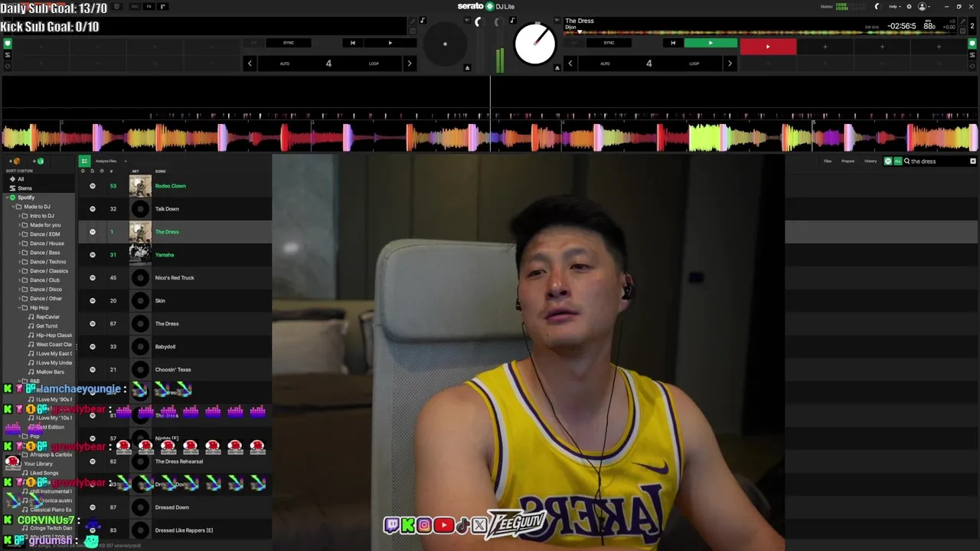Open the settings gear
The image size is (980, 551).
[x=908, y=7]
